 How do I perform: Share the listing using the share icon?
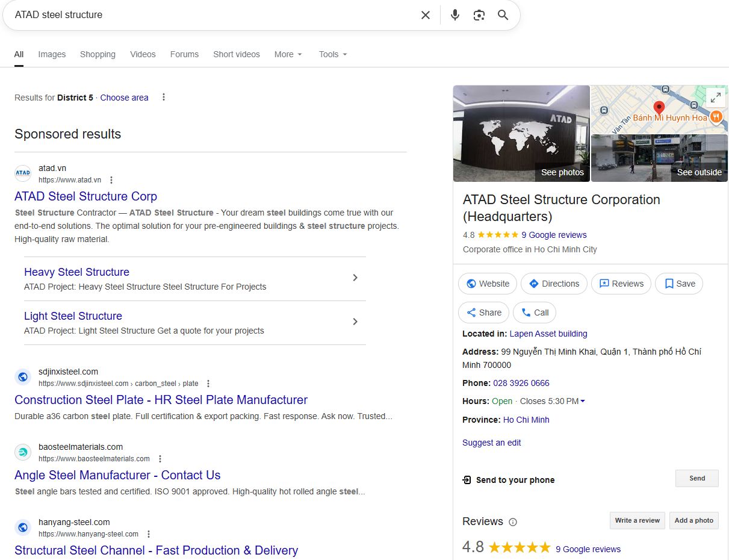[x=470, y=313]
